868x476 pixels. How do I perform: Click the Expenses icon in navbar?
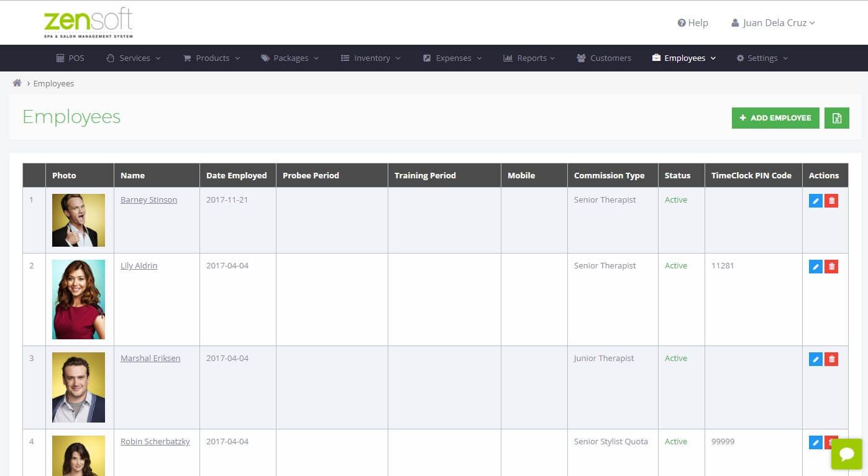coord(427,58)
